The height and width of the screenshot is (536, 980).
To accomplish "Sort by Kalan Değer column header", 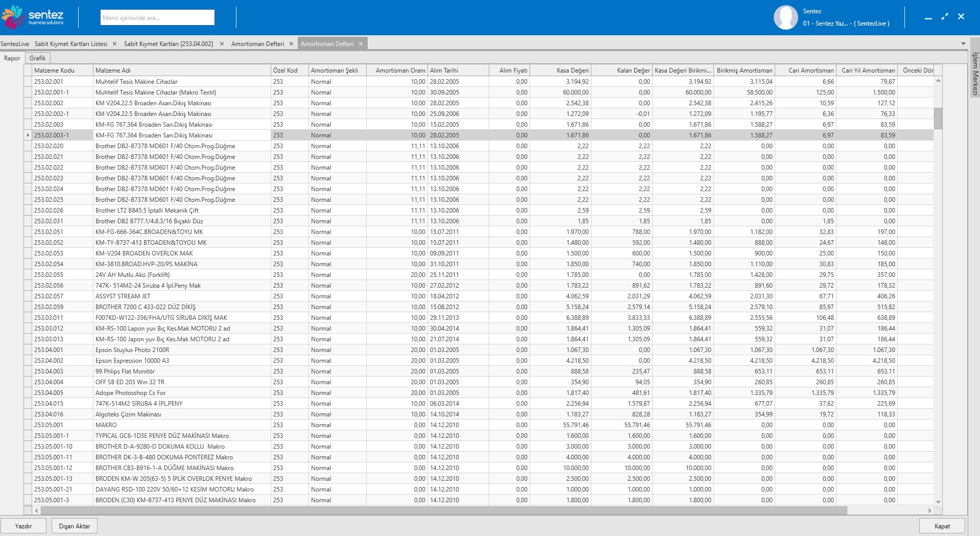I will tap(621, 71).
